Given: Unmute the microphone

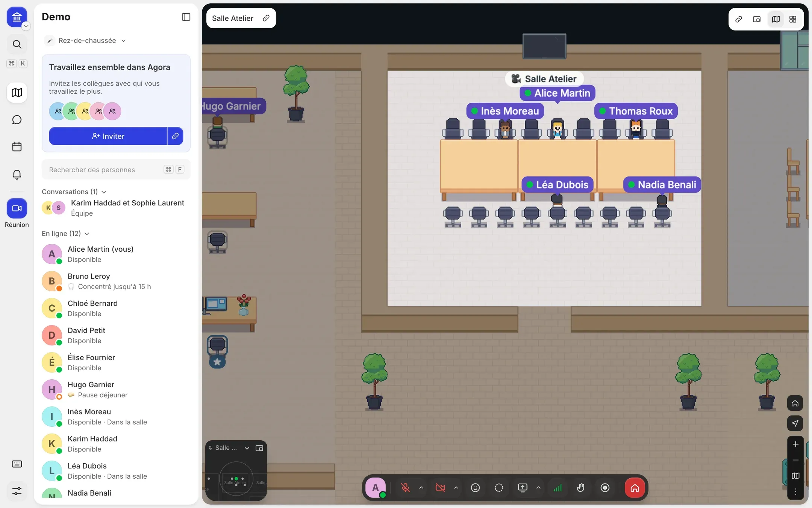Looking at the screenshot, I should 405,488.
